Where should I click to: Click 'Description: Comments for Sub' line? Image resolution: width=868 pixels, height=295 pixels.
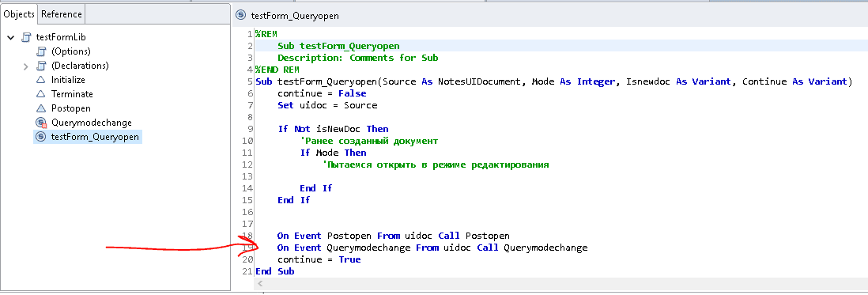(x=357, y=58)
